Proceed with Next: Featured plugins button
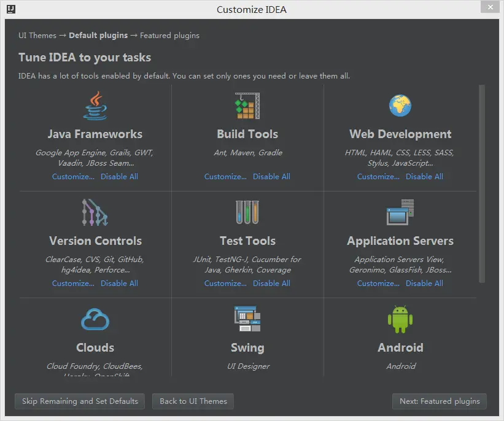 point(440,401)
